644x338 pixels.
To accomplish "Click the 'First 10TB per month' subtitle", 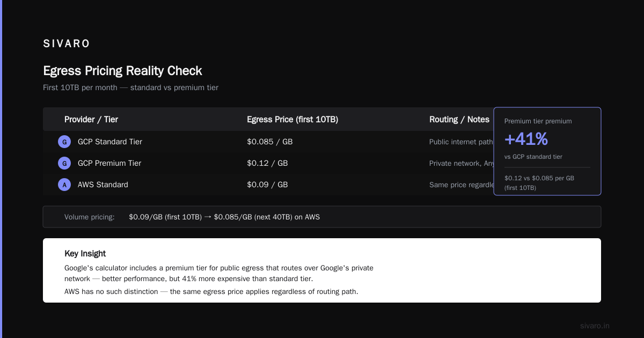I will tap(130, 87).
